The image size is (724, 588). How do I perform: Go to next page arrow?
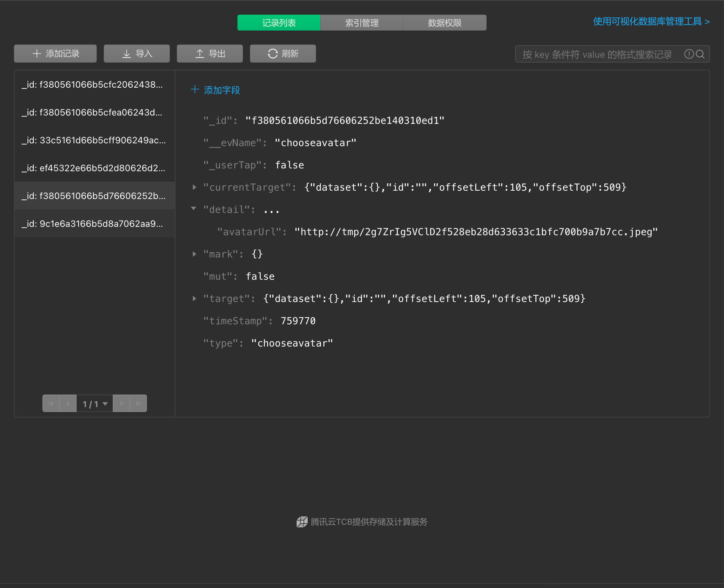tap(121, 404)
